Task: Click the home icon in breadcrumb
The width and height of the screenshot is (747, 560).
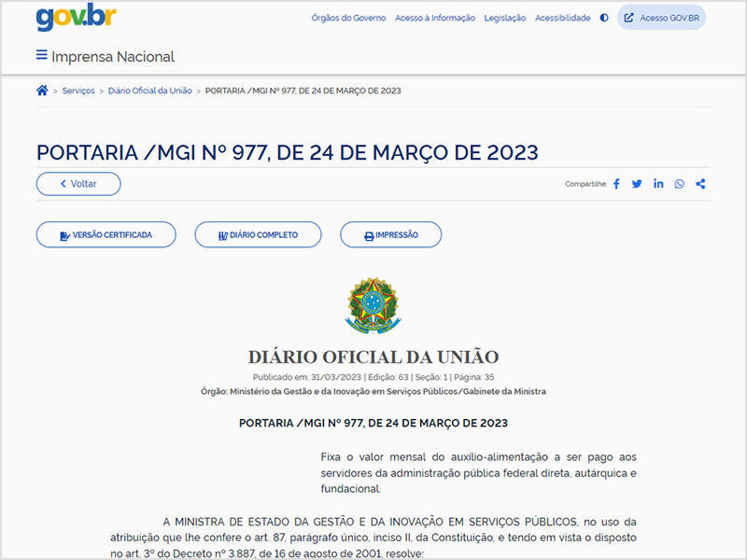Action: point(42,91)
